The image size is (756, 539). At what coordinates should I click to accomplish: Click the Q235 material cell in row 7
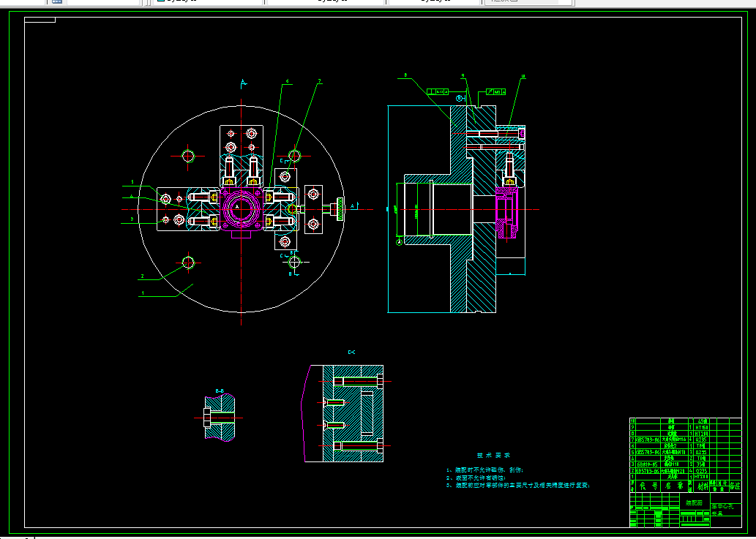(x=701, y=440)
